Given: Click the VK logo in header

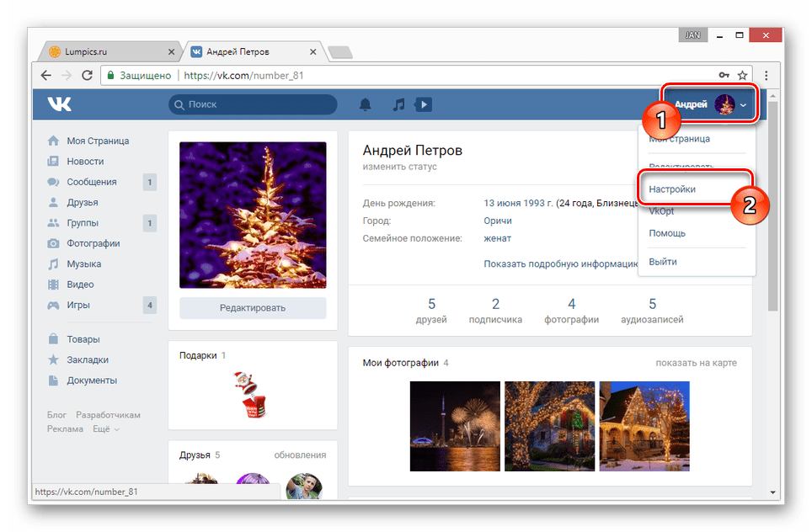Looking at the screenshot, I should [x=60, y=104].
